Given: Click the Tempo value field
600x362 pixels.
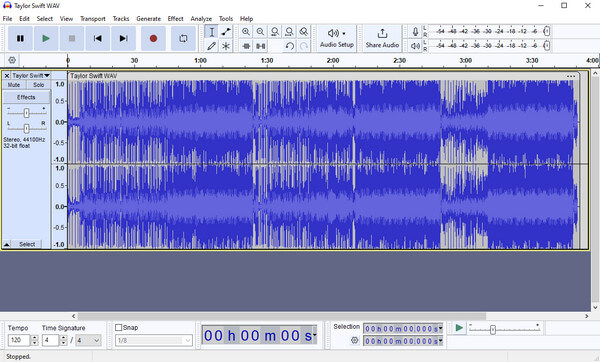Looking at the screenshot, I should point(19,340).
